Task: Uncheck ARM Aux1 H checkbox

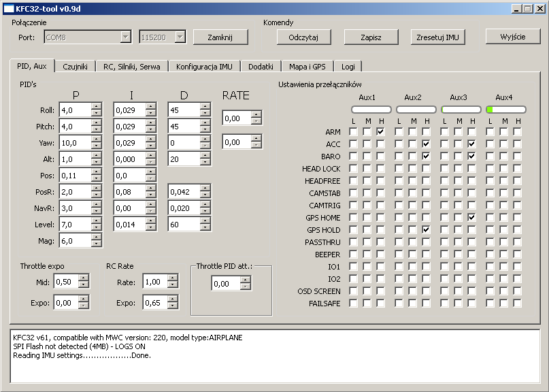Action: tap(380, 131)
